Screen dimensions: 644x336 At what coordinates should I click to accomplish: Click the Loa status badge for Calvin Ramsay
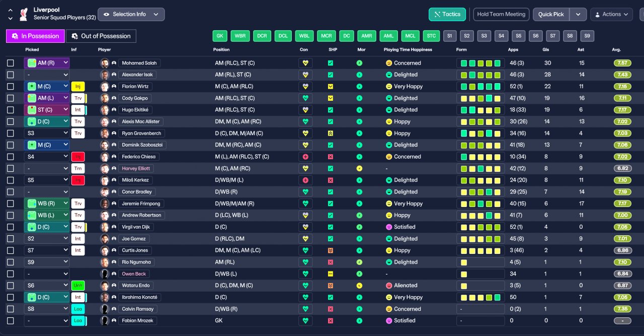[78, 309]
